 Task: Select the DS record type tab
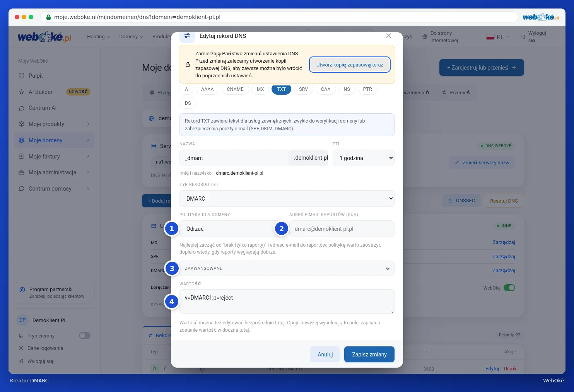[x=188, y=103]
